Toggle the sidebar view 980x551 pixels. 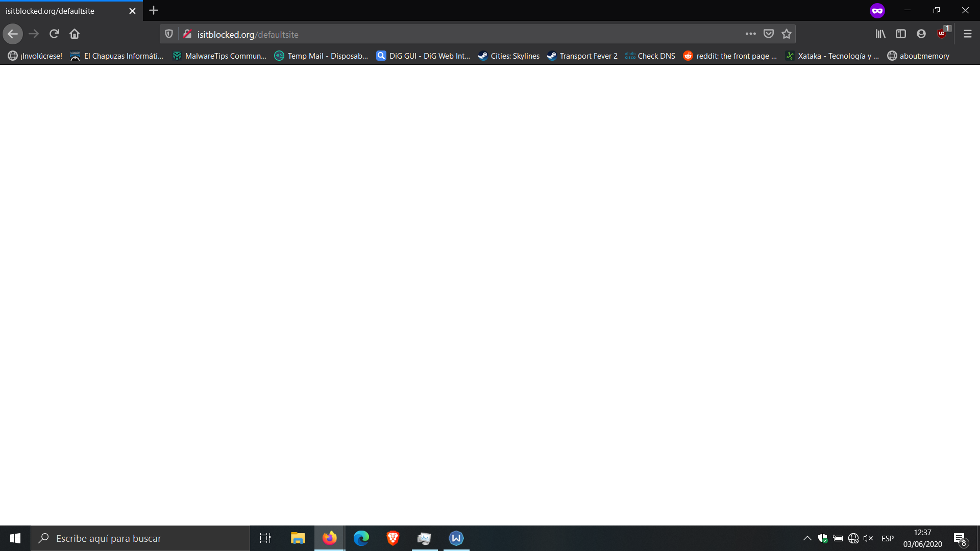pyautogui.click(x=901, y=34)
